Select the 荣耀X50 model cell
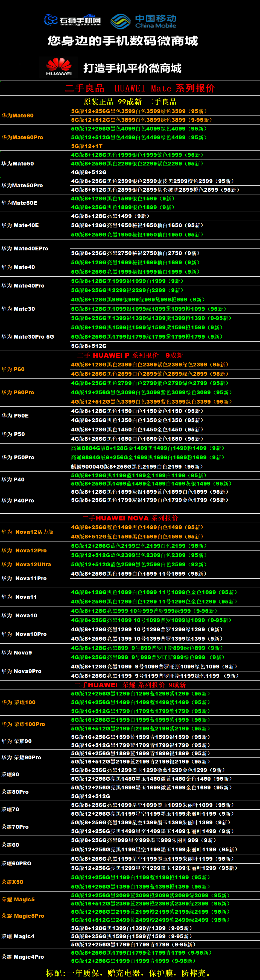Viewport: 260px width, 980px height. 35,882
